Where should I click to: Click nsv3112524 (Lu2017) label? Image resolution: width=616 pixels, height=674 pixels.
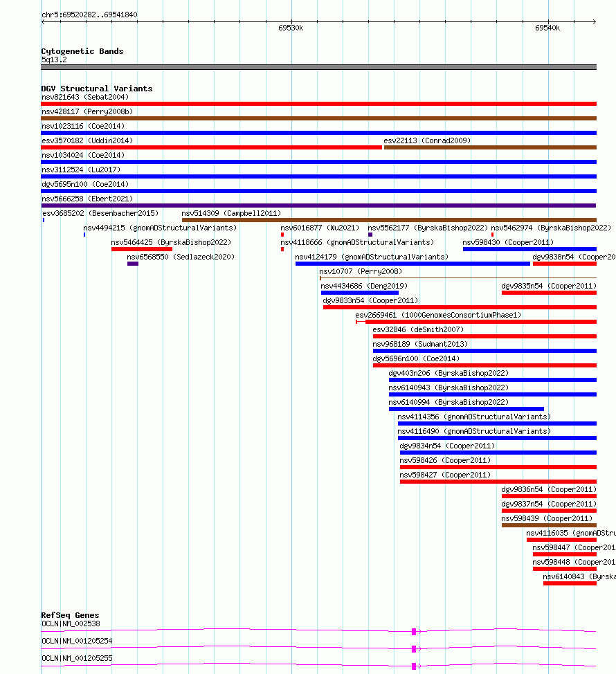click(81, 170)
